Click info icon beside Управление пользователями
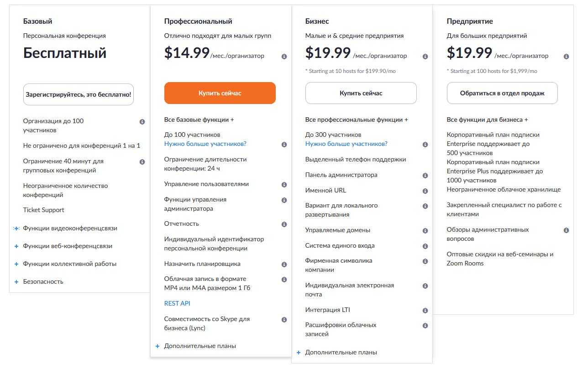This screenshot has width=588, height=374. coord(284,185)
